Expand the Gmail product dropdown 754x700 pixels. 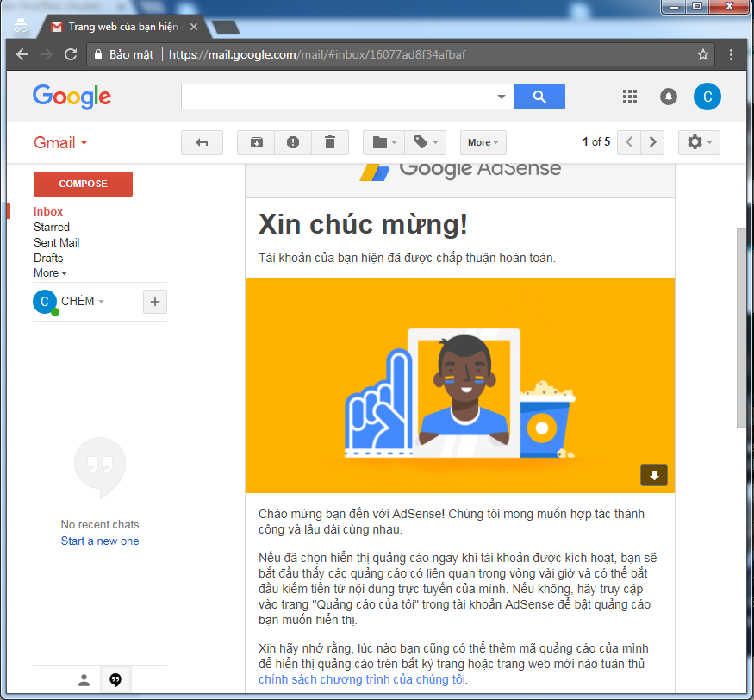[60, 143]
